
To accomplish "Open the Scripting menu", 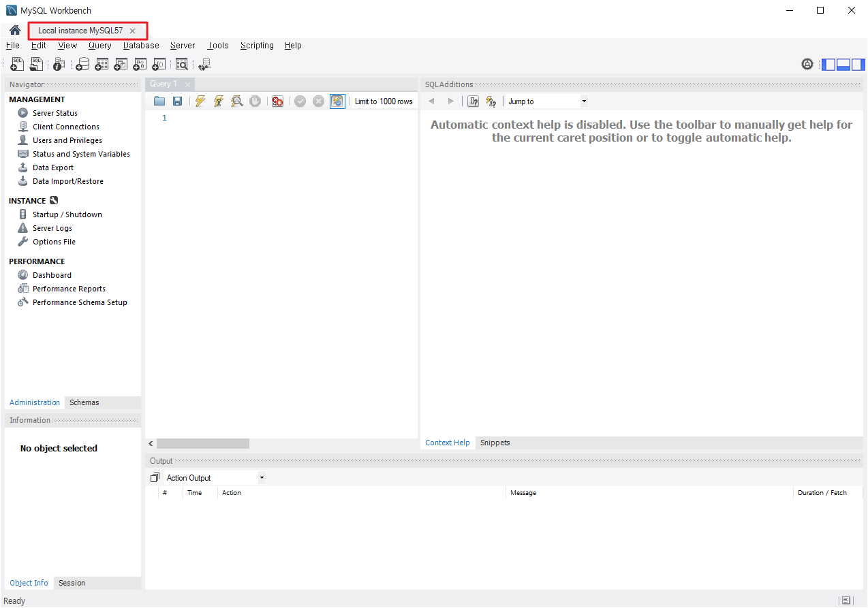I will point(257,46).
